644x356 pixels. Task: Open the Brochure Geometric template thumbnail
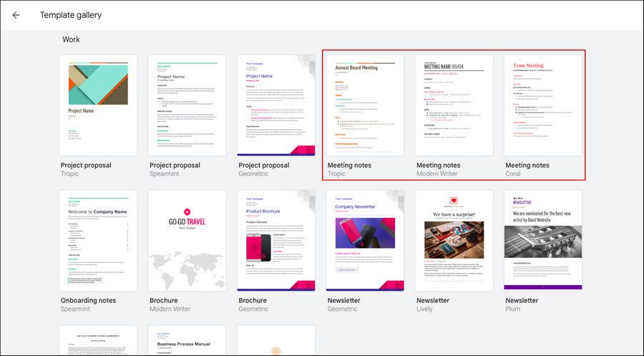pos(276,241)
